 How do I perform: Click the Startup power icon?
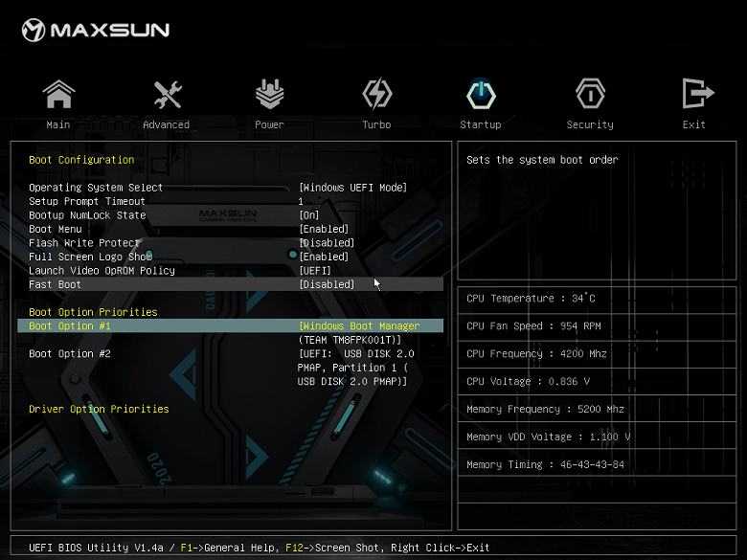(x=481, y=95)
